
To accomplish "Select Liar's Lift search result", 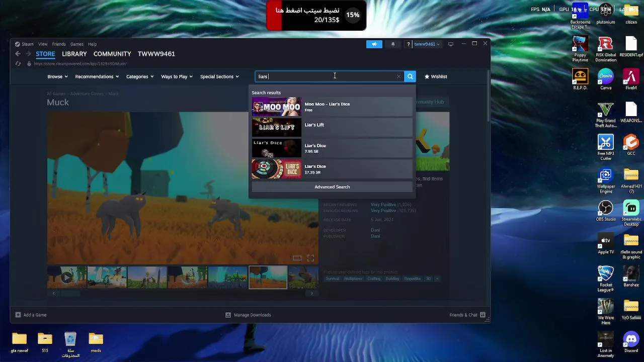I will click(x=332, y=128).
